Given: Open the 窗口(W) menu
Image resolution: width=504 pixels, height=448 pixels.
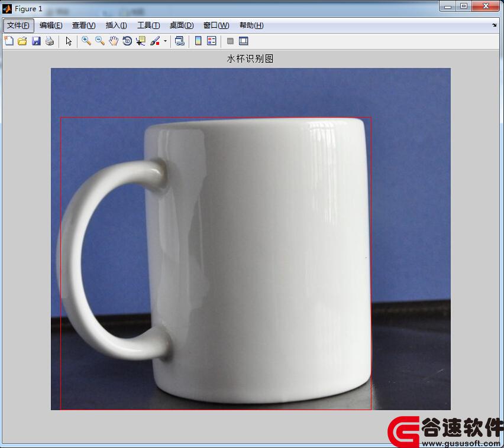Looking at the screenshot, I should pyautogui.click(x=216, y=25).
